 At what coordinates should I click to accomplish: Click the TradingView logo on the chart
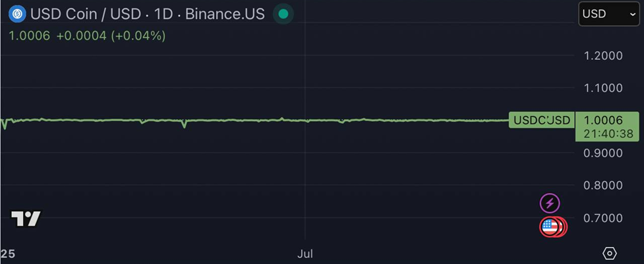point(26,219)
